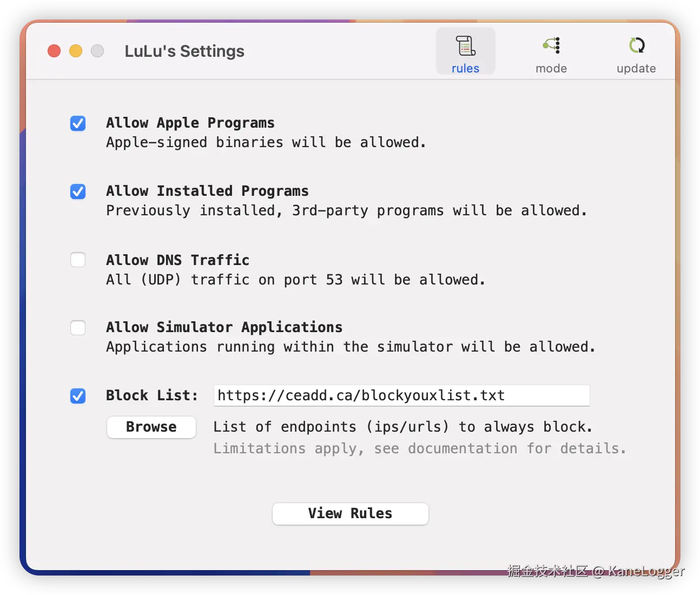Enable Allow Simulator Applications checkbox
Viewport: 700px width, 595px height.
78,328
